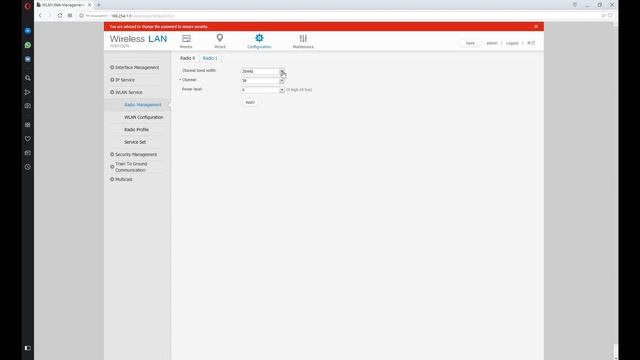The height and width of the screenshot is (360, 640).
Task: Open bookmarks heart icon in sidebar
Action: tap(28, 139)
